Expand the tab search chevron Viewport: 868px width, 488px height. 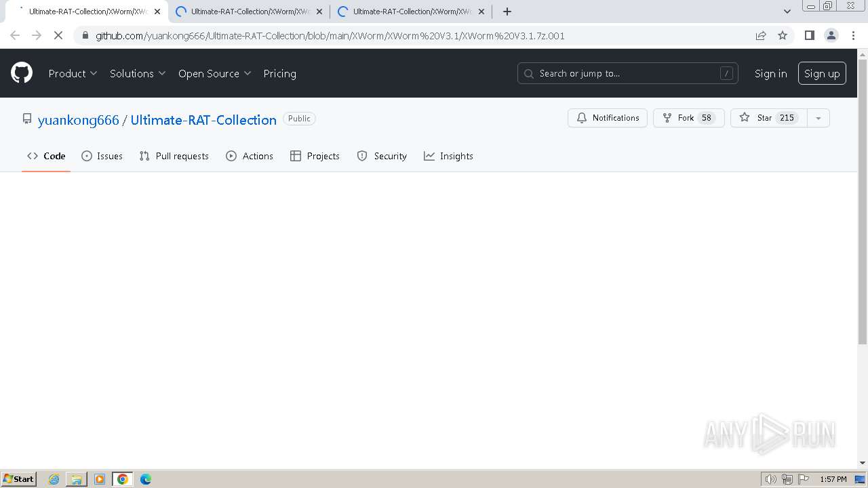click(787, 12)
